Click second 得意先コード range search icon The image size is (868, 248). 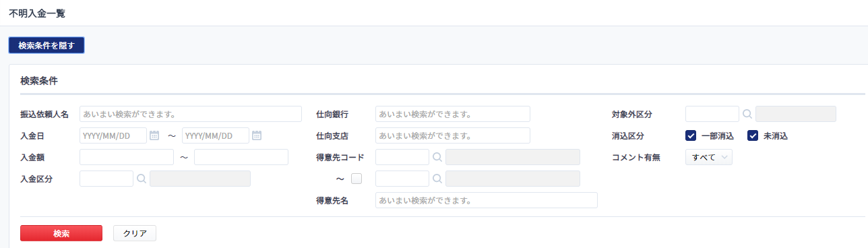click(437, 179)
